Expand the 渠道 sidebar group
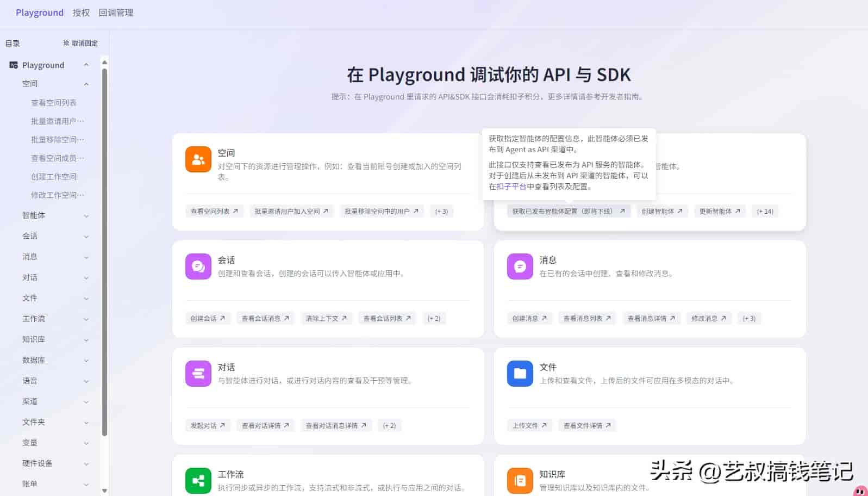The width and height of the screenshot is (868, 496). [x=86, y=402]
